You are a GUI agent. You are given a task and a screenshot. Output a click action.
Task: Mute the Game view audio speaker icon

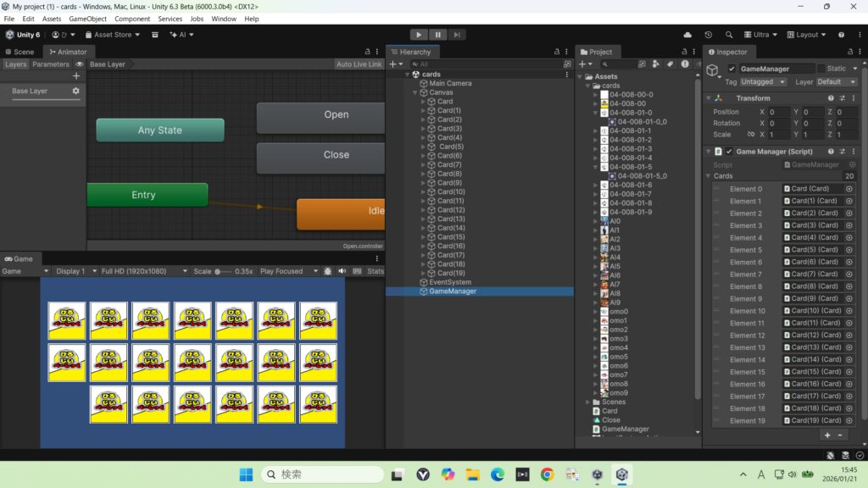pos(343,271)
